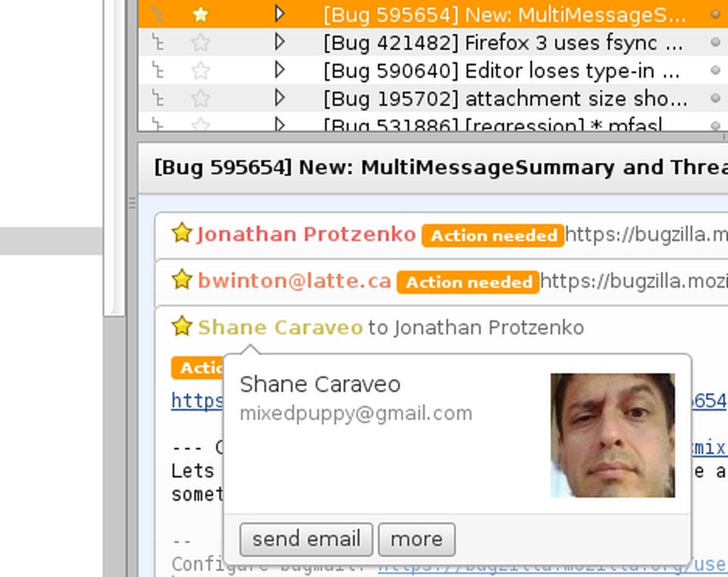
Task: Click the star beside bwinton@latte.ca
Action: [181, 280]
